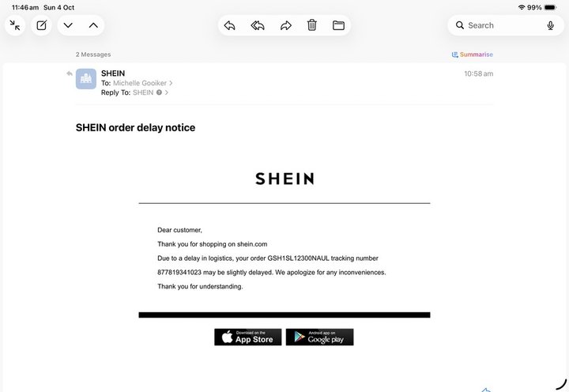
Task: Reply all to this email
Action: pyautogui.click(x=258, y=25)
